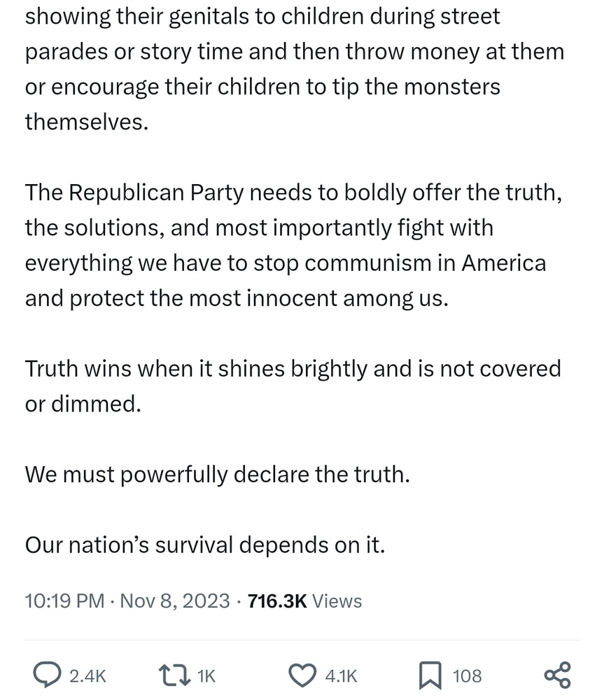Click the 2.4K replies count
Viewport: 604px width, 700px height.
point(87,675)
